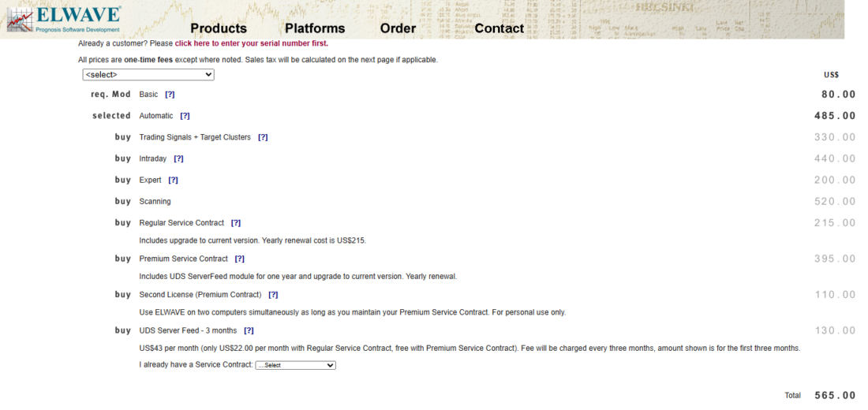Click the enter your serial number link

pos(251,43)
